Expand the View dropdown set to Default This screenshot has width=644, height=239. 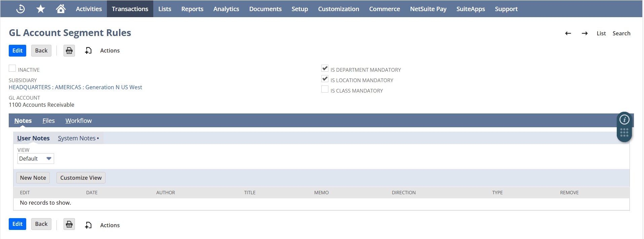point(36,159)
